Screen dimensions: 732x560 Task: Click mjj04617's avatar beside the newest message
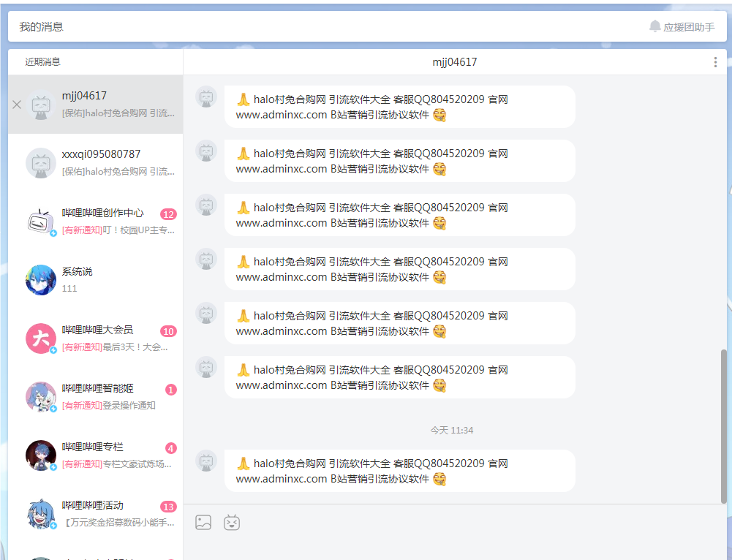pyautogui.click(x=206, y=463)
